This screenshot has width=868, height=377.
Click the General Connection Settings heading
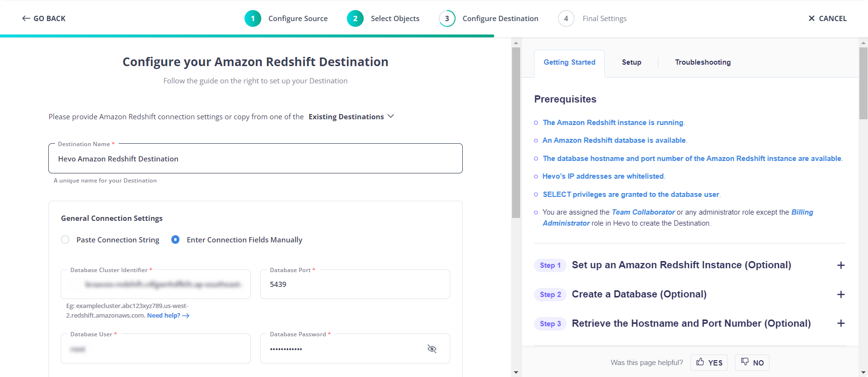(112, 218)
